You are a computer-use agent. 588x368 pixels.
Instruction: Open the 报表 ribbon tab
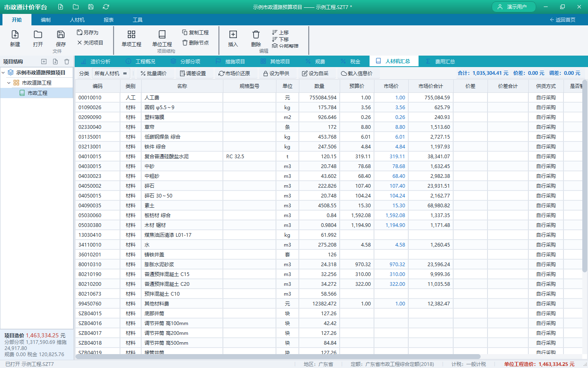pyautogui.click(x=109, y=20)
